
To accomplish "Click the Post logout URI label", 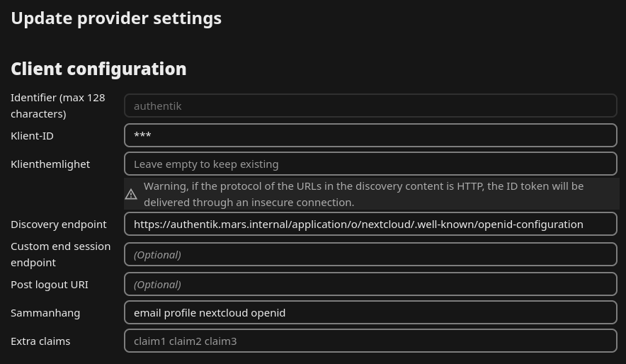I will coord(51,284).
